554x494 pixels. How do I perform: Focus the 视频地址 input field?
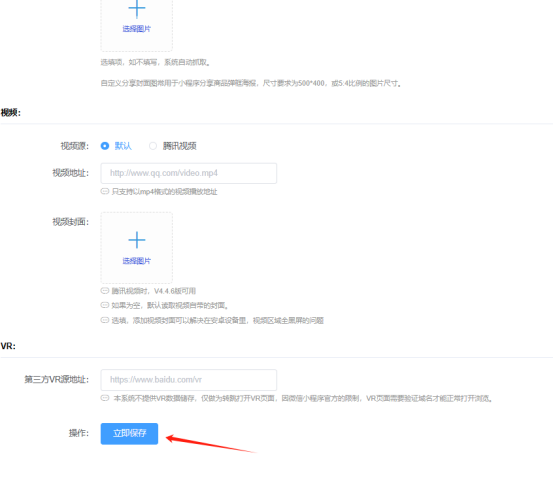(189, 173)
